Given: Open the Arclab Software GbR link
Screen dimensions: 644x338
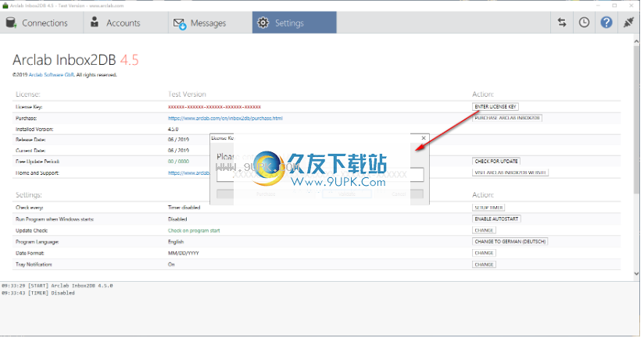Looking at the screenshot, I should (52, 75).
